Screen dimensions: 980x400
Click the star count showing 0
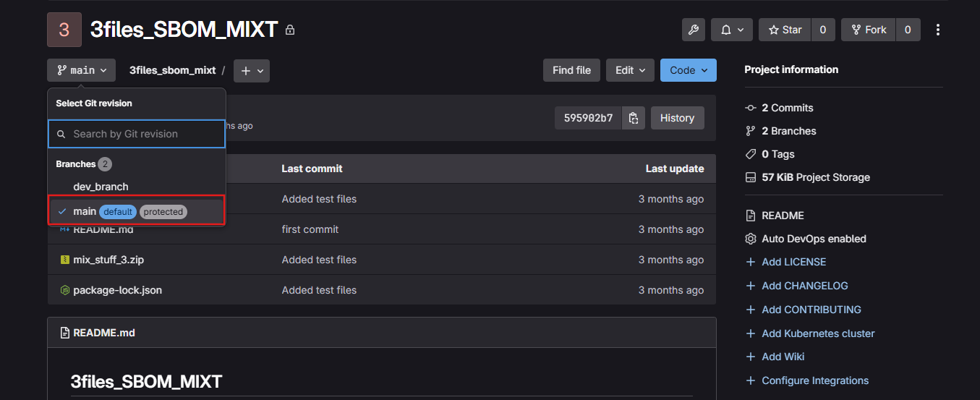(x=822, y=30)
